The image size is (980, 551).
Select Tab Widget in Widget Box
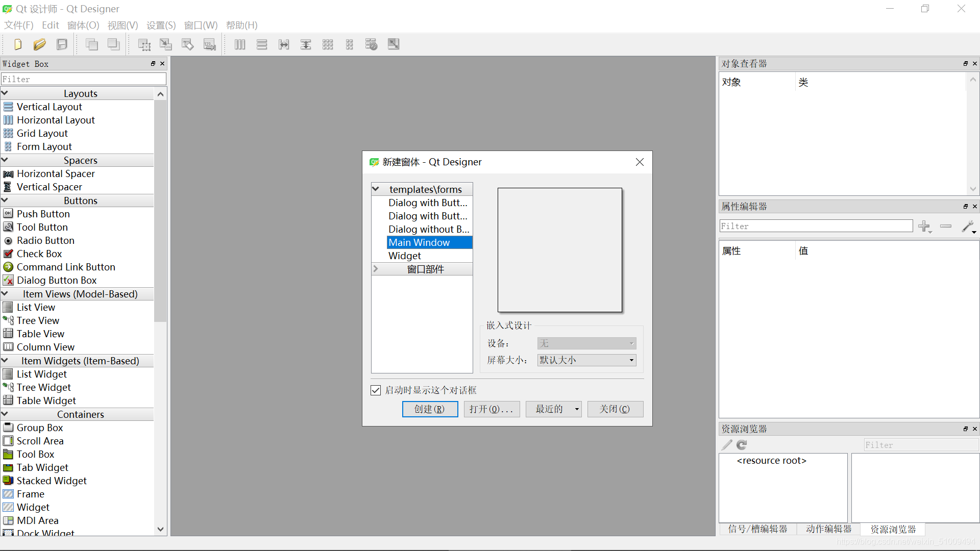point(42,467)
